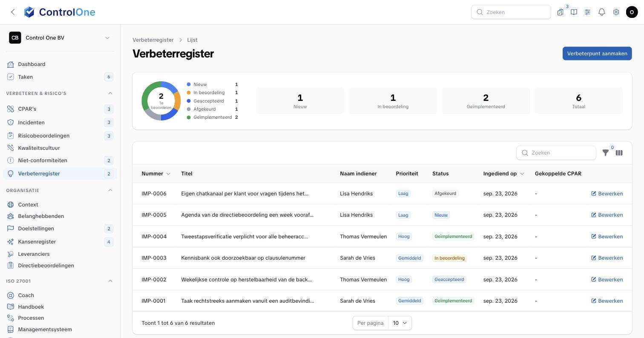Open Kansenregister in sidebar
This screenshot has height=338, width=644.
60,242
